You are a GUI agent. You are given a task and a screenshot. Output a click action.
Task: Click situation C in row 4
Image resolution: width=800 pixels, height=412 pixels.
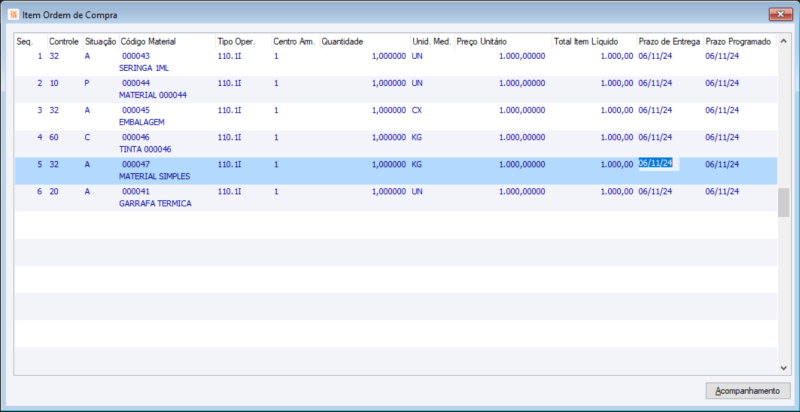tap(87, 137)
